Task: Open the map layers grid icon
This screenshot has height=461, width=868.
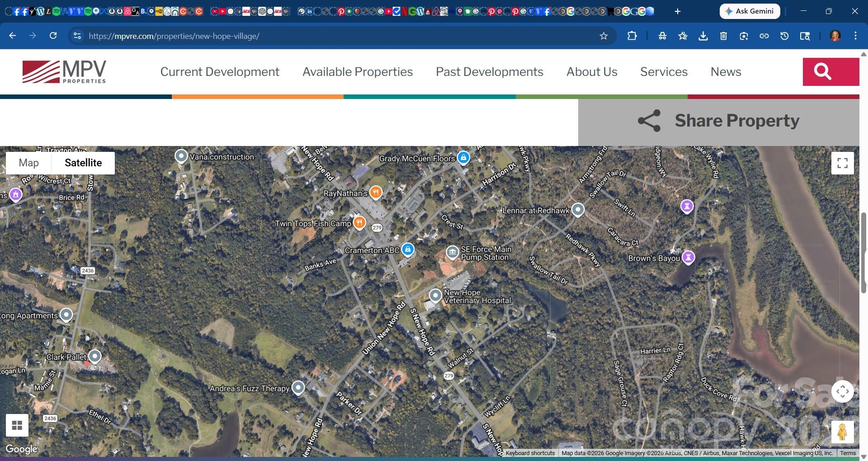Action: pyautogui.click(x=17, y=425)
